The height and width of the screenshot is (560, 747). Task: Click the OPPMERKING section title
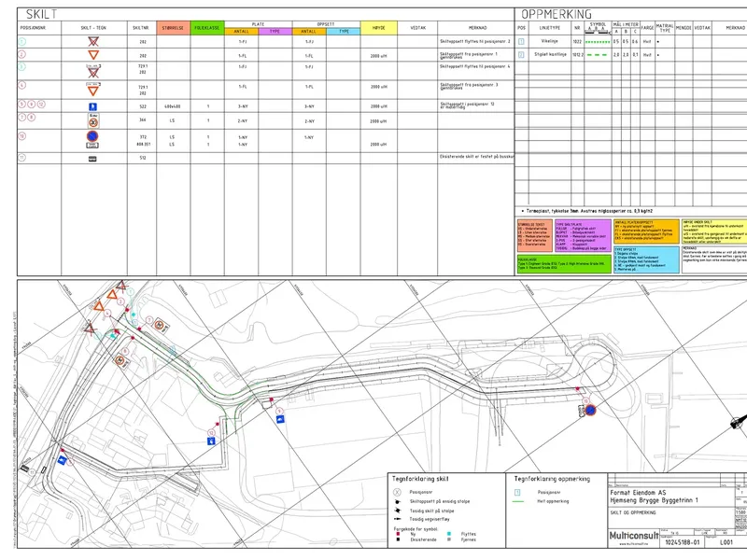tap(556, 14)
